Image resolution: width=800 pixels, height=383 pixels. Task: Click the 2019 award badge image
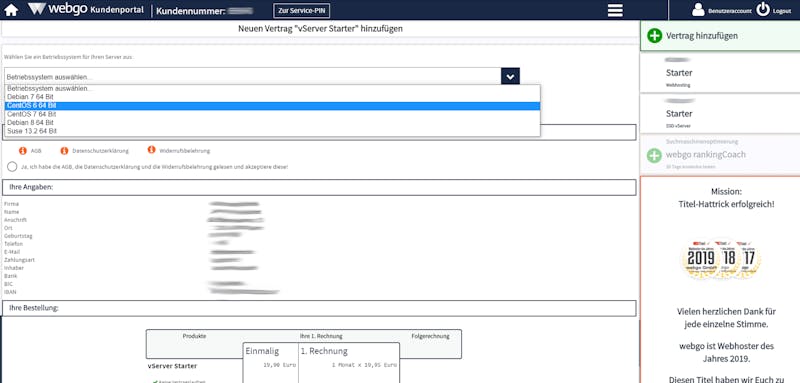click(701, 259)
